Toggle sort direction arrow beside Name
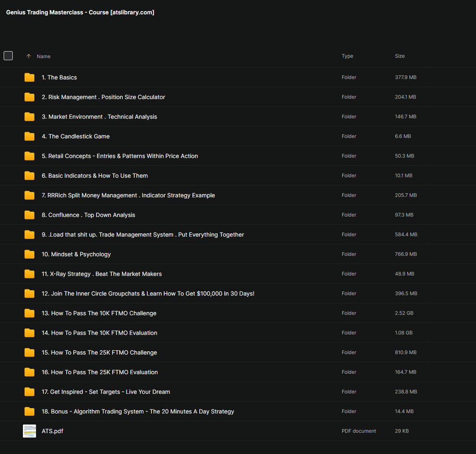 (x=29, y=56)
